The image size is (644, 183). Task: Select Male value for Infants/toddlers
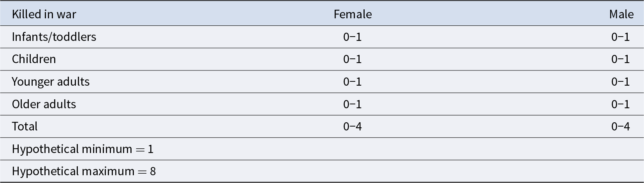tap(620, 37)
